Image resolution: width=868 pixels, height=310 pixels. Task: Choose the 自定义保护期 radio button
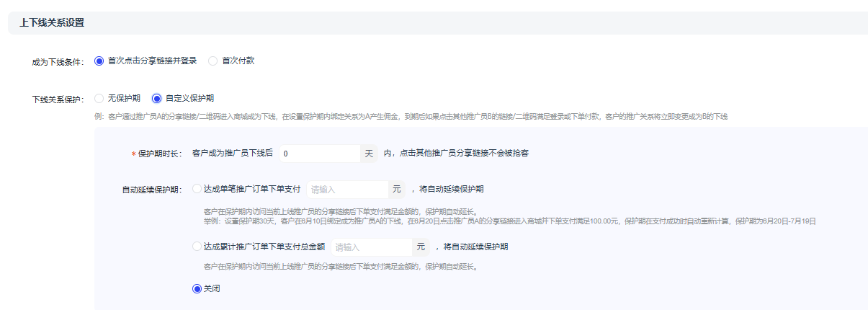pos(156,98)
